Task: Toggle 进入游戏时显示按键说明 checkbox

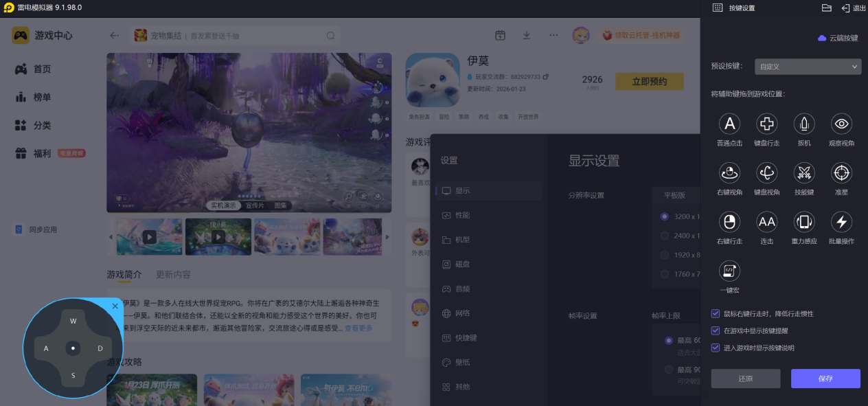Action: (716, 348)
